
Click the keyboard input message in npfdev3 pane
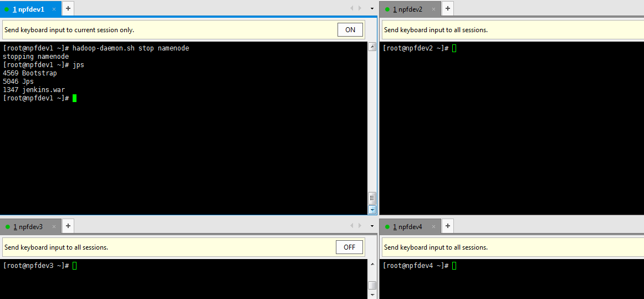pos(57,247)
